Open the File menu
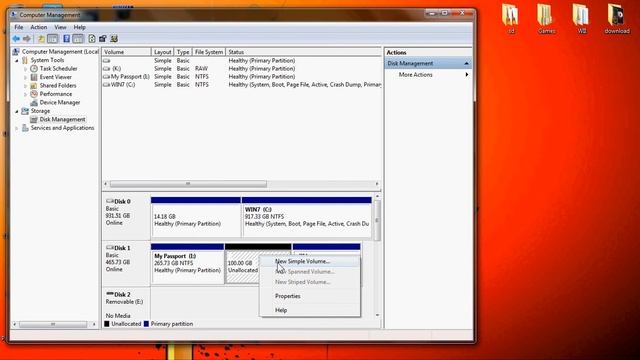Viewport: 640px width, 360px height. pos(19,27)
